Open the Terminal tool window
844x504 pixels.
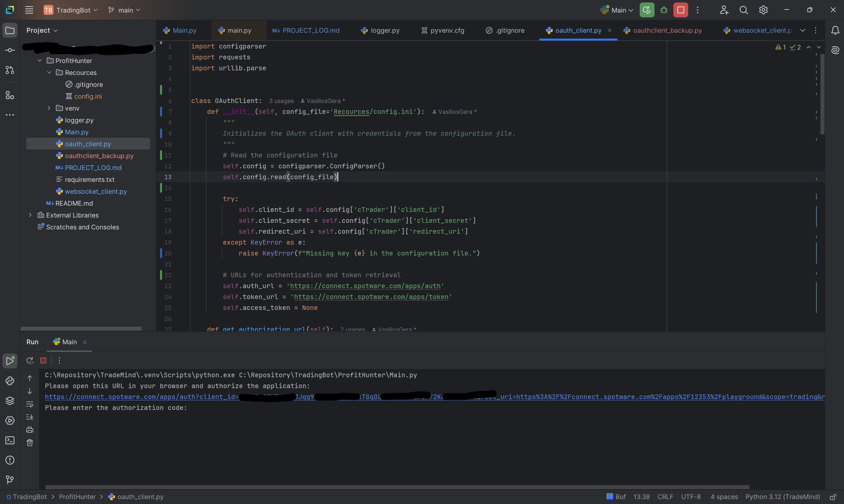pos(10,441)
